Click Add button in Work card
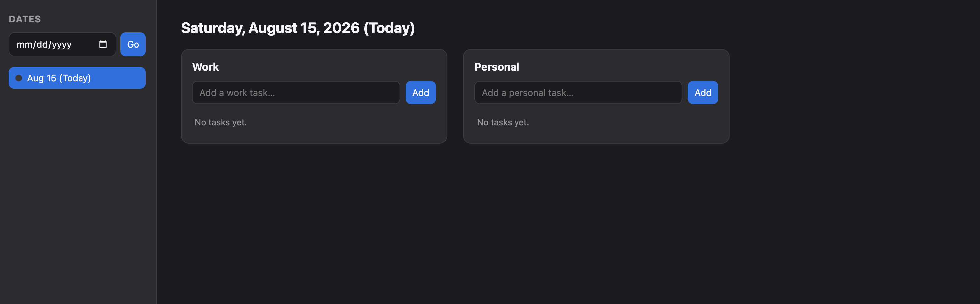Screen dimensions: 980x304 click(420, 92)
